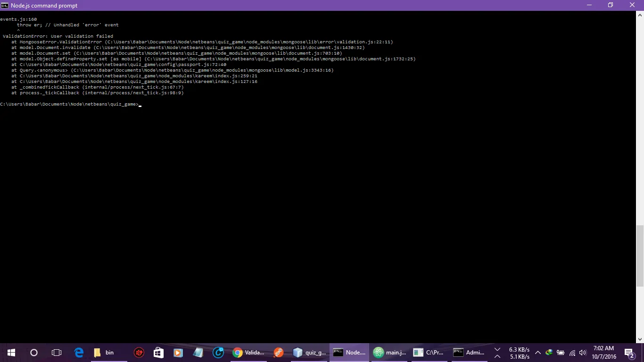The width and height of the screenshot is (644, 362).
Task: Open the Node.js command prompt window menu icon
Action: tap(5, 5)
